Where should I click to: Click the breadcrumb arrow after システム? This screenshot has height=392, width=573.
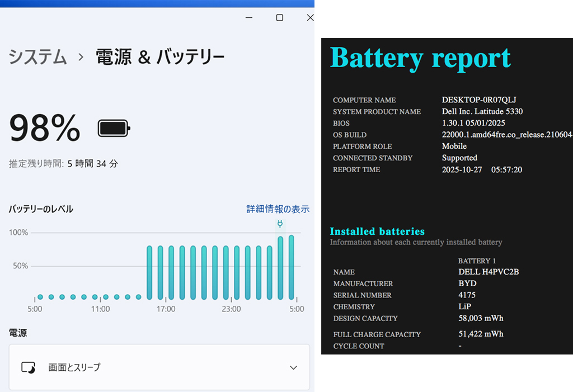(x=81, y=57)
